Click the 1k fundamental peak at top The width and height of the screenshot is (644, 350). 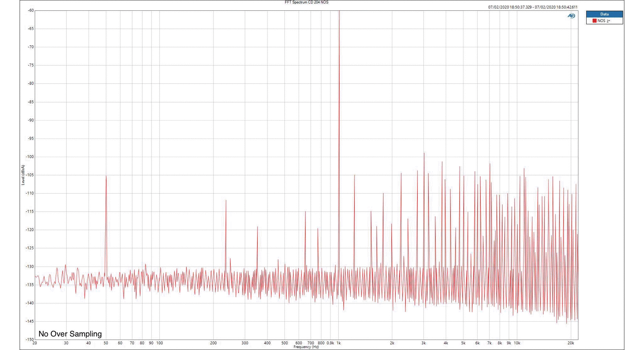(x=339, y=12)
